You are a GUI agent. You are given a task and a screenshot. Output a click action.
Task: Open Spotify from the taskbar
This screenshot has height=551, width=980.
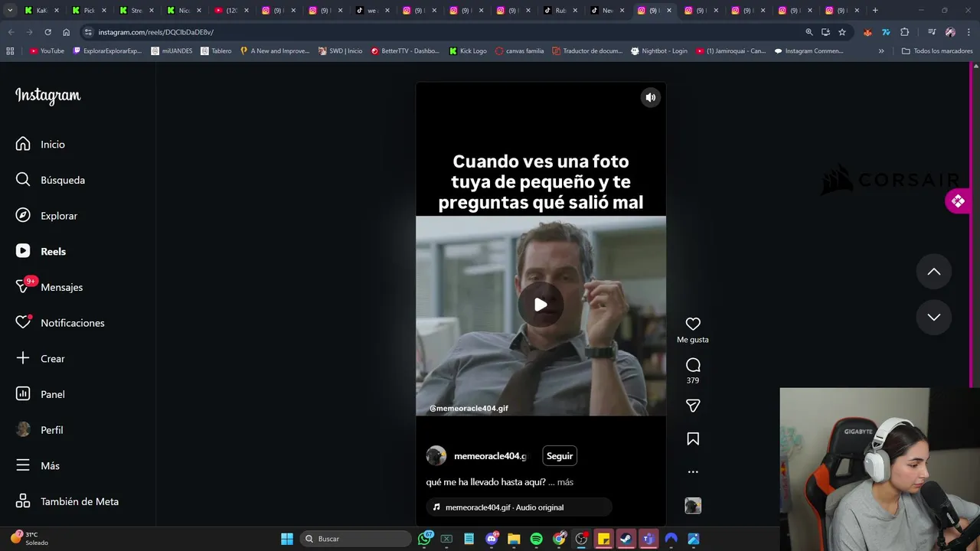click(x=536, y=539)
